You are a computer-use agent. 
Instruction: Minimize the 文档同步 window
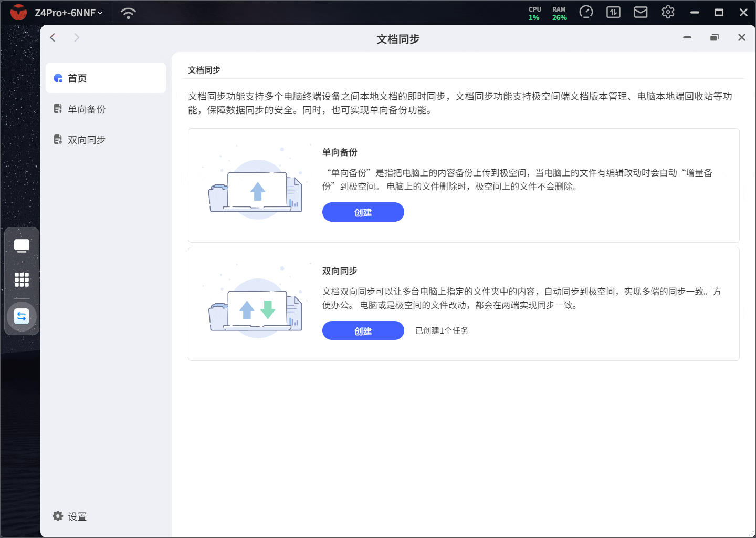pos(687,37)
